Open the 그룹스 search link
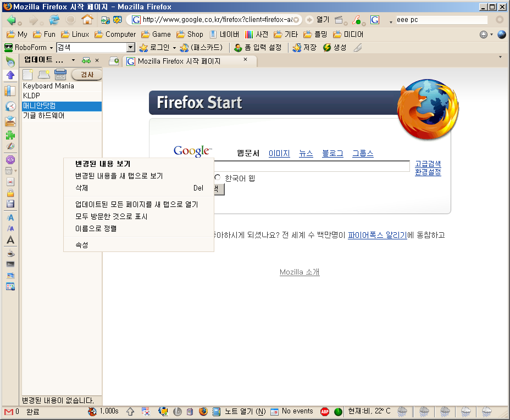 click(363, 153)
